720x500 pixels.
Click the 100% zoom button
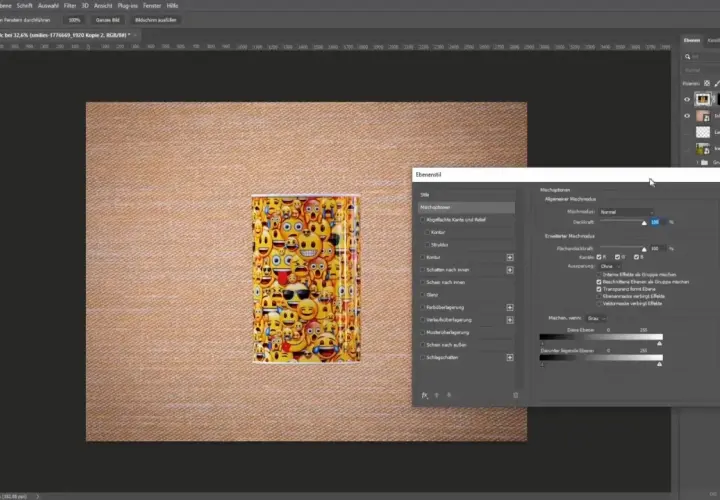click(74, 20)
